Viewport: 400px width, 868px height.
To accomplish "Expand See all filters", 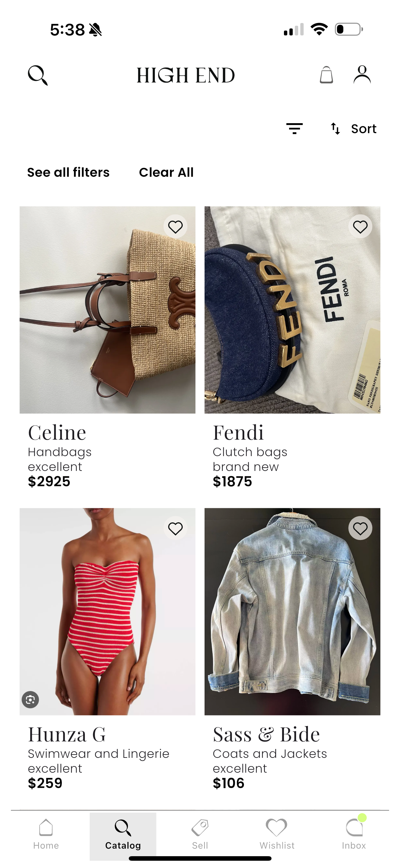I will (x=68, y=172).
